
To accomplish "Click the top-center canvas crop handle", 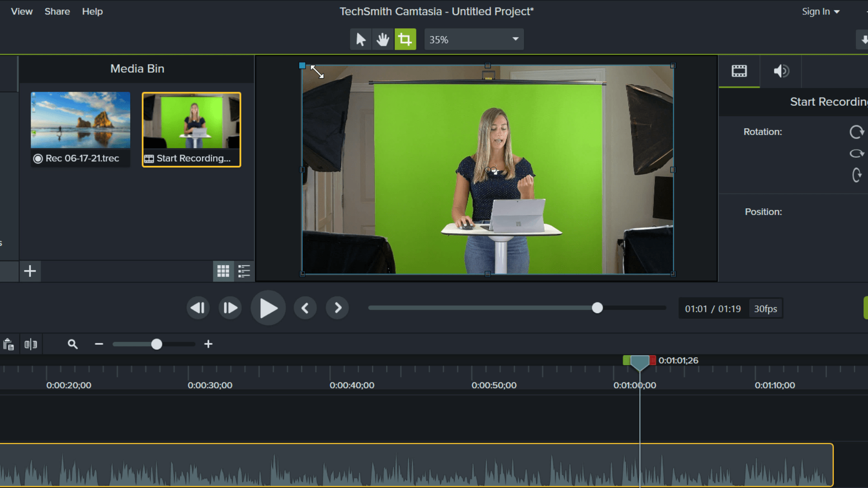I will 487,66.
